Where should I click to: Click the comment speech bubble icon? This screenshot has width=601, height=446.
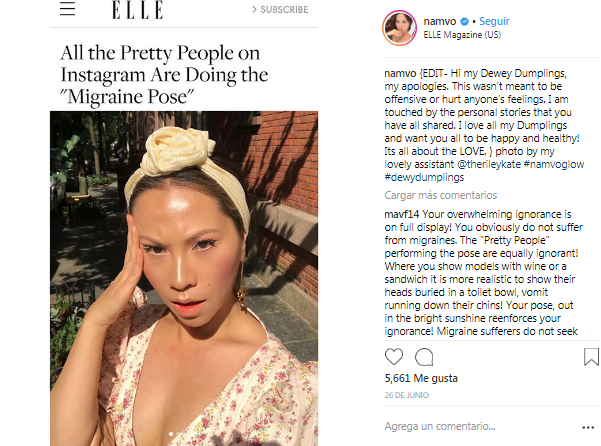coord(424,356)
